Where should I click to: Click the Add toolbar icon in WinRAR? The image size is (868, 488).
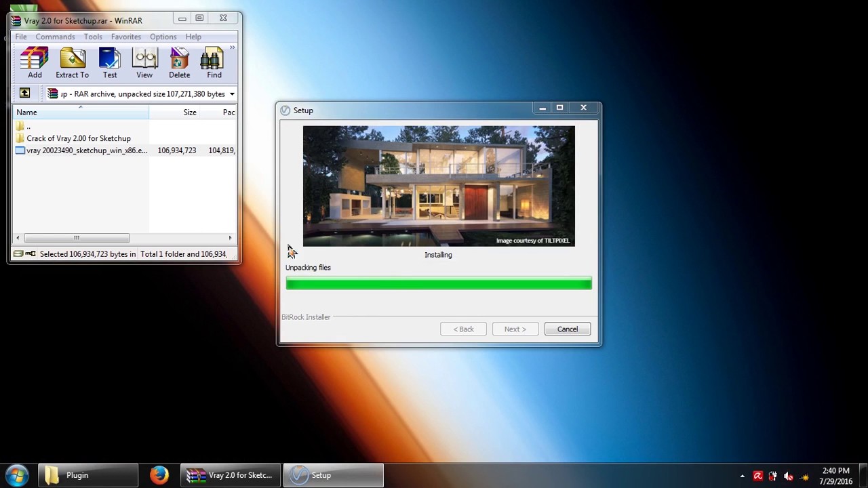point(35,63)
